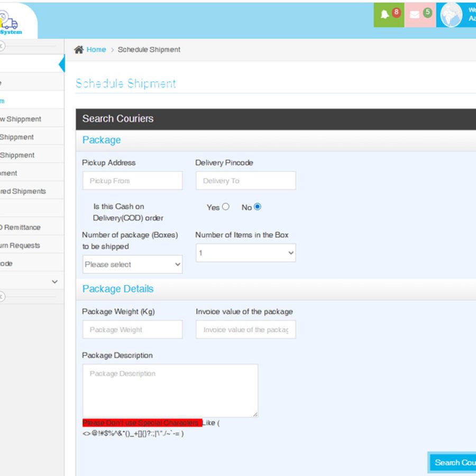Click into the Package Weight field
Screen dimensions: 476x476
pos(132,329)
